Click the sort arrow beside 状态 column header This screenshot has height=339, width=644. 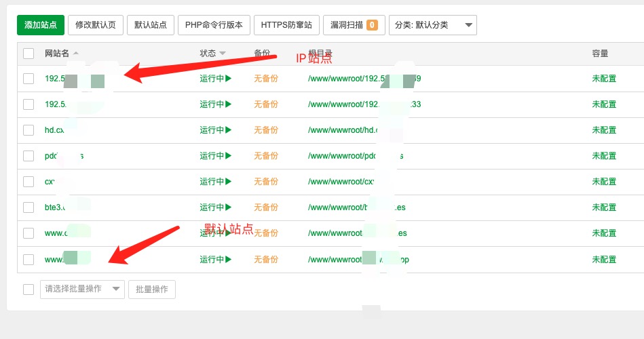(x=223, y=54)
